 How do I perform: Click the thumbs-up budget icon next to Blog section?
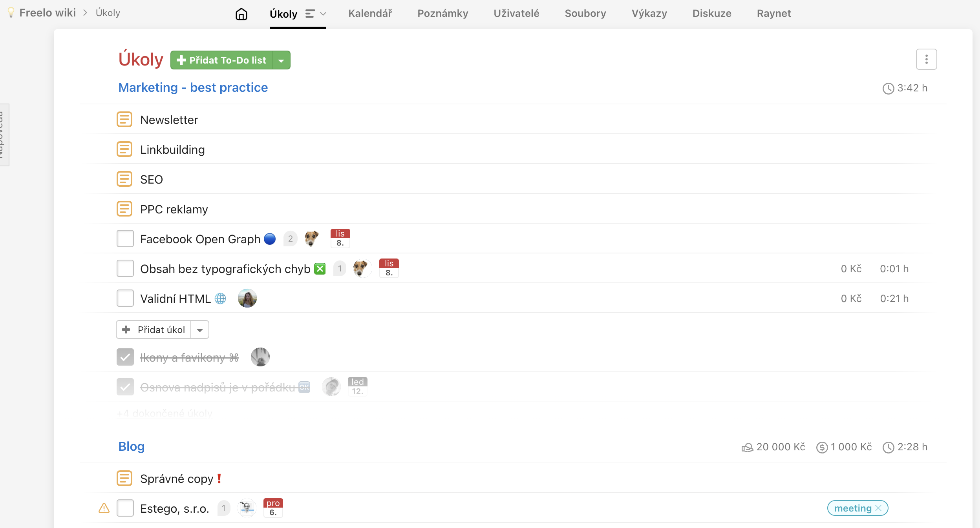(x=747, y=447)
